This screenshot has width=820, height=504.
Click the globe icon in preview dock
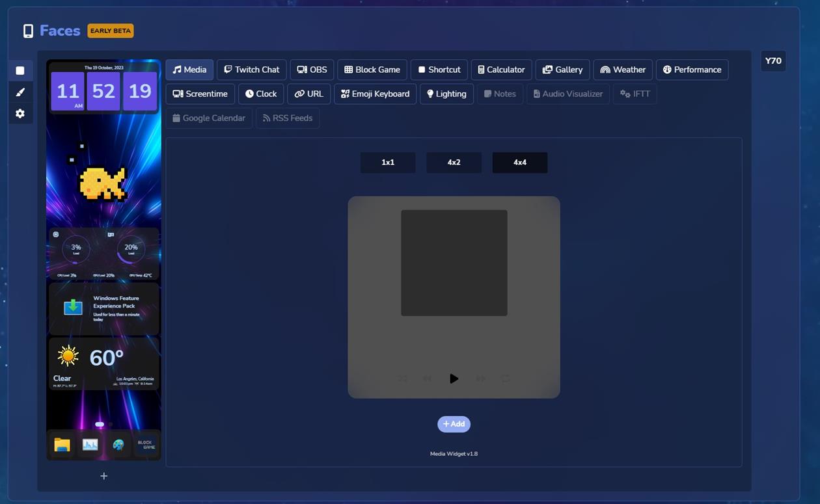(x=118, y=445)
